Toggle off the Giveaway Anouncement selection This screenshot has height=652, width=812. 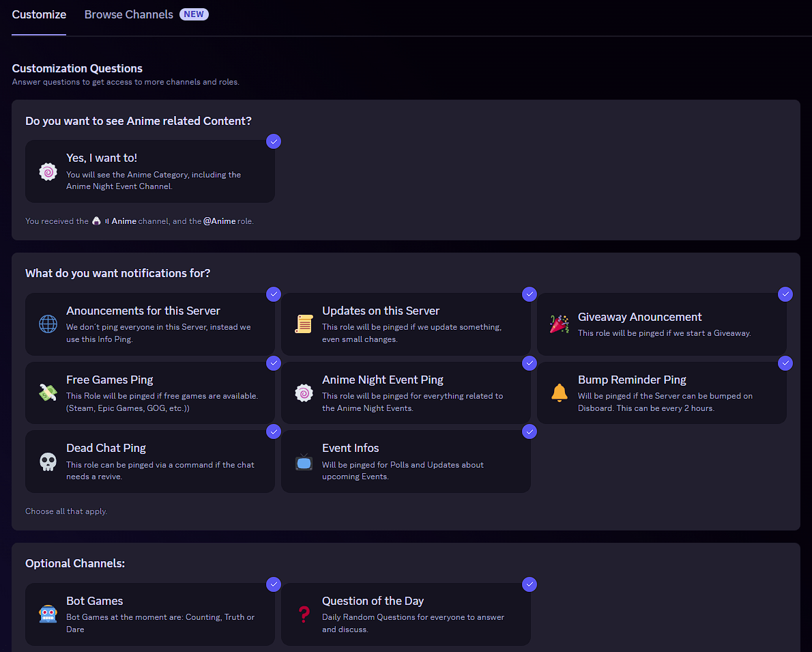tap(785, 294)
